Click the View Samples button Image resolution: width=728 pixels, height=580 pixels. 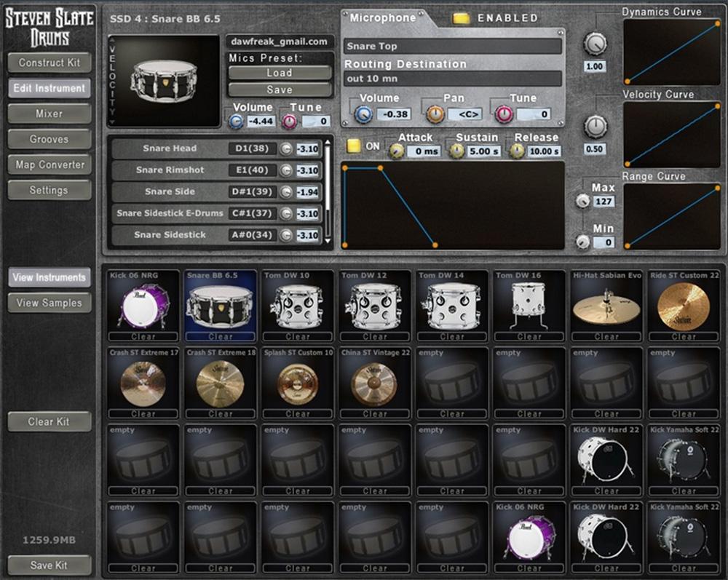click(50, 303)
